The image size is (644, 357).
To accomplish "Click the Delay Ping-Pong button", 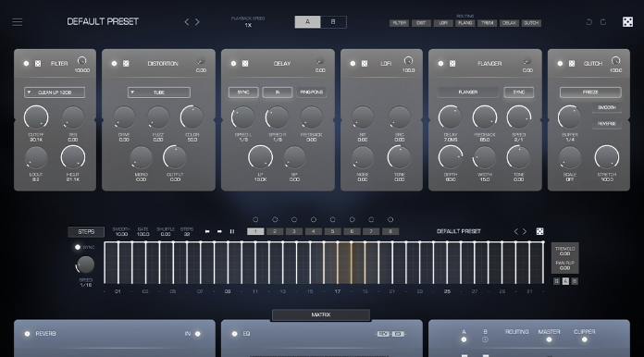I will point(311,92).
